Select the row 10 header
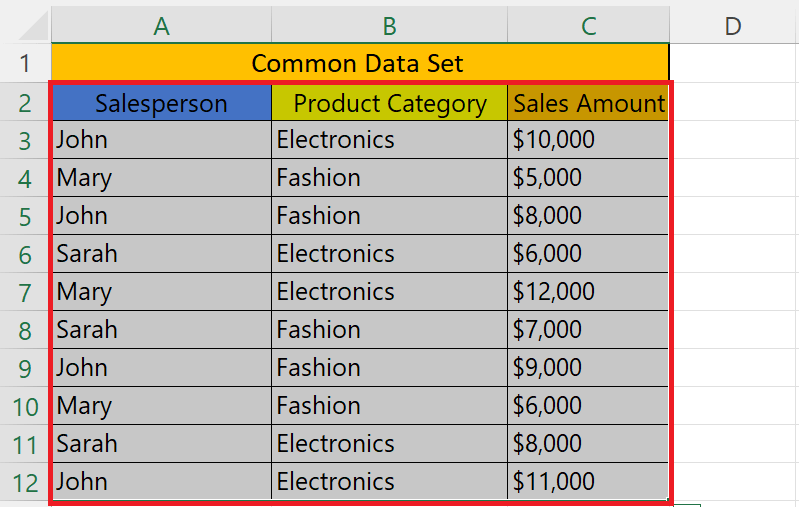This screenshot has width=799, height=507. pos(25,406)
